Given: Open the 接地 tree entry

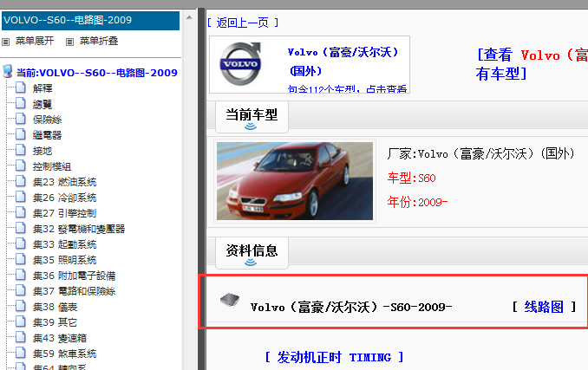Looking at the screenshot, I should pyautogui.click(x=42, y=151).
